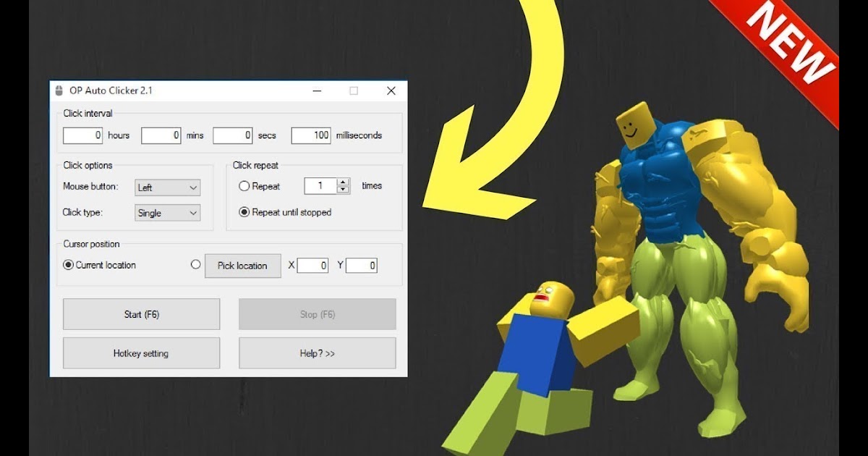868x456 pixels.
Task: Click the OP Auto Clicker mouse icon
Action: click(59, 91)
